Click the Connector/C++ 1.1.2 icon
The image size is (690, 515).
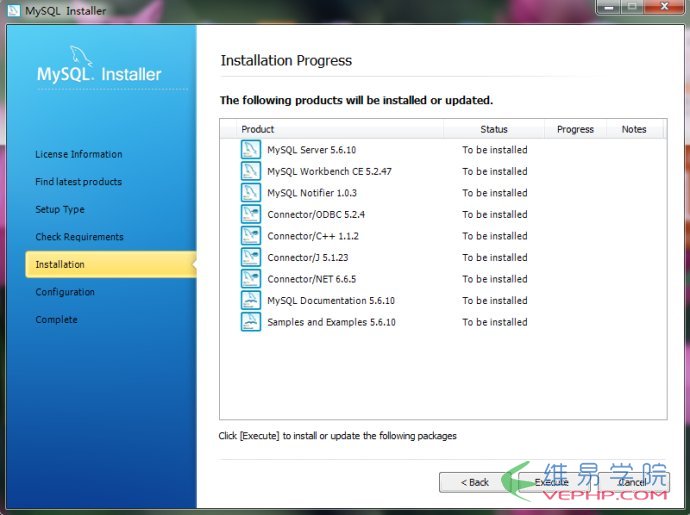coord(251,235)
